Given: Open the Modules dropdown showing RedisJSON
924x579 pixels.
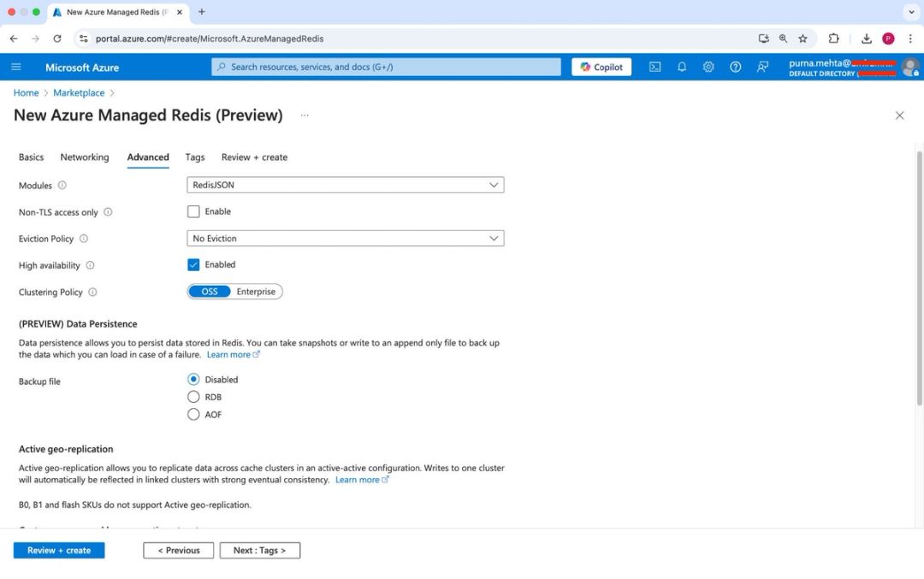Looking at the screenshot, I should pos(345,185).
